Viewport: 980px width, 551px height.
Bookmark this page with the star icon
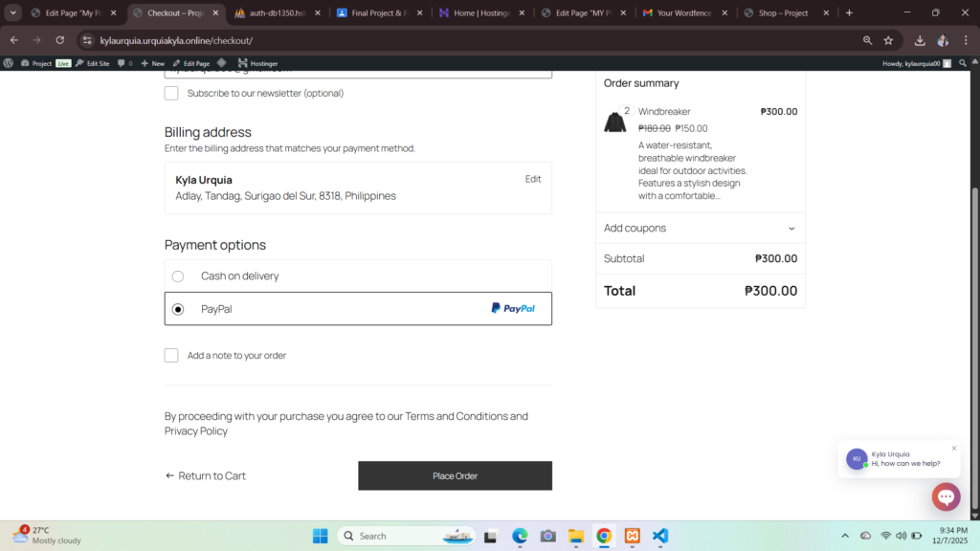[x=888, y=41]
